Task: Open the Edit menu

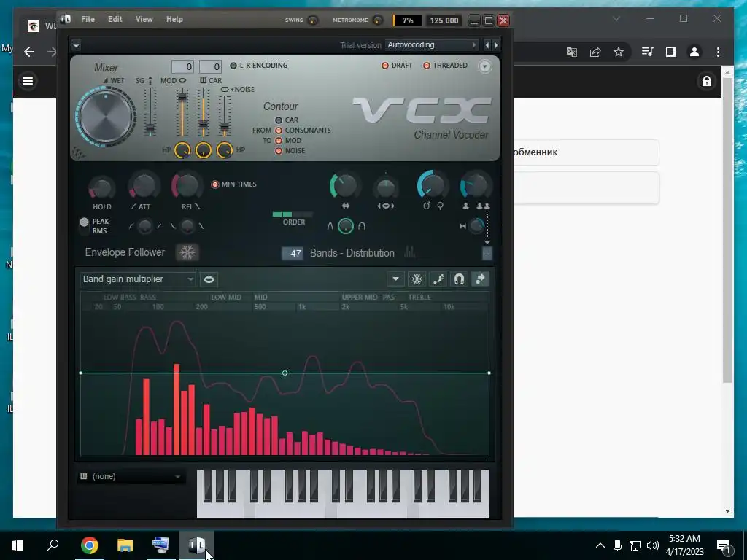Action: point(115,19)
